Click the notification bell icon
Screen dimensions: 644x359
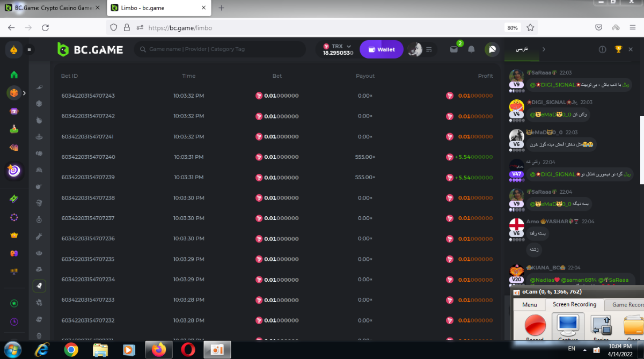click(x=471, y=49)
